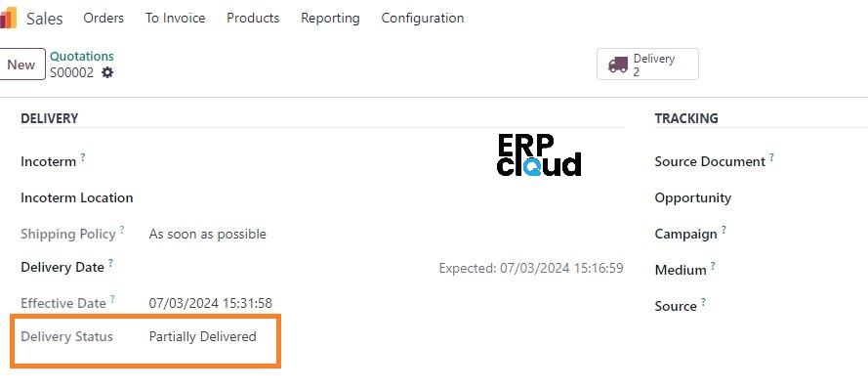Open the Delivery 2 smart button
This screenshot has width=868, height=390.
[x=647, y=65]
